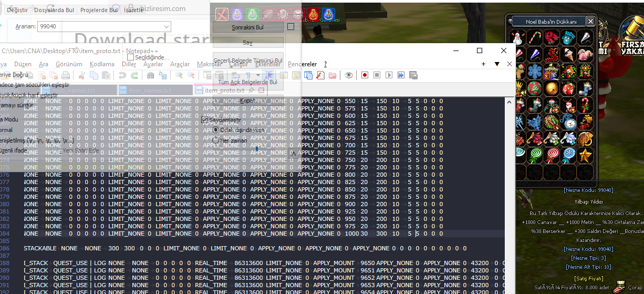Click the collapse arrow button in Find dialog

pyautogui.click(x=293, y=153)
